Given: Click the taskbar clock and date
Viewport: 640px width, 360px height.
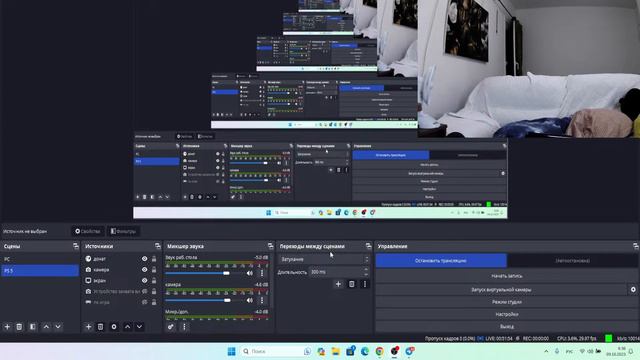Looking at the screenshot, I should pyautogui.click(x=616, y=351).
